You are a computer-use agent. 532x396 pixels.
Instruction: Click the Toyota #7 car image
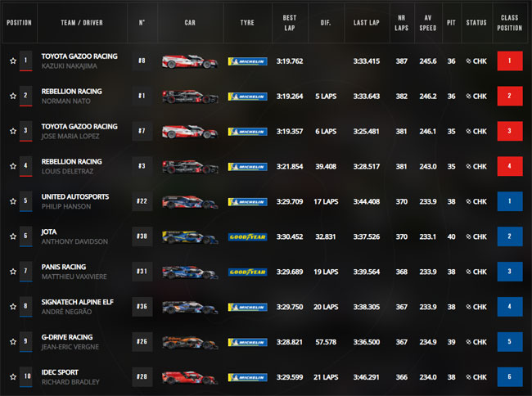pyautogui.click(x=190, y=132)
